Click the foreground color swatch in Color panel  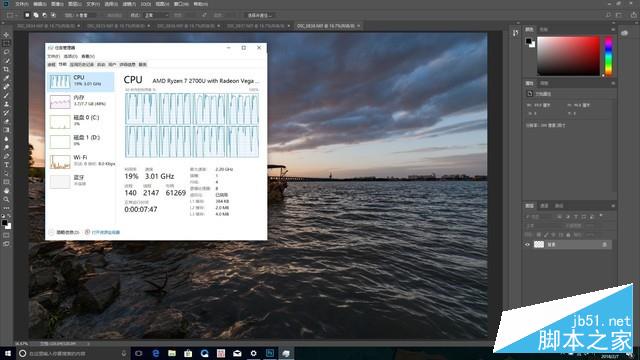[529, 41]
